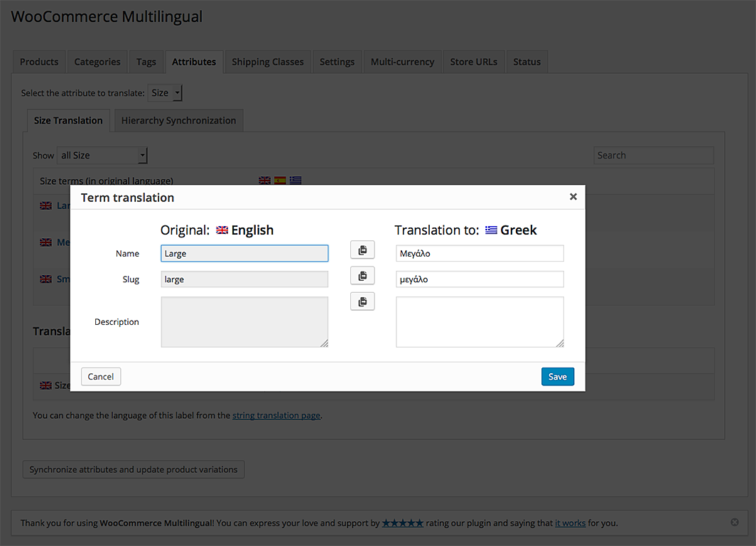Copy the Description to Greek translation

coord(362,302)
